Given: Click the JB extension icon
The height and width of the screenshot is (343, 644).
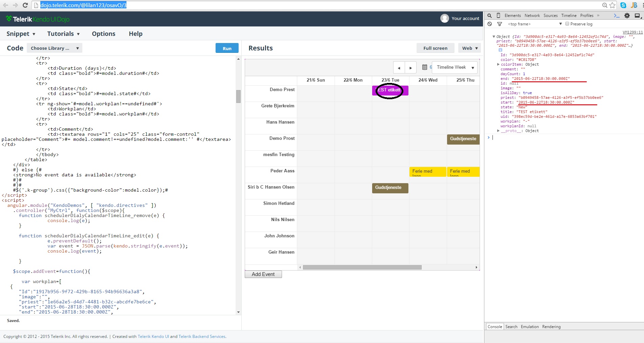Looking at the screenshot, I should pyautogui.click(x=634, y=5).
